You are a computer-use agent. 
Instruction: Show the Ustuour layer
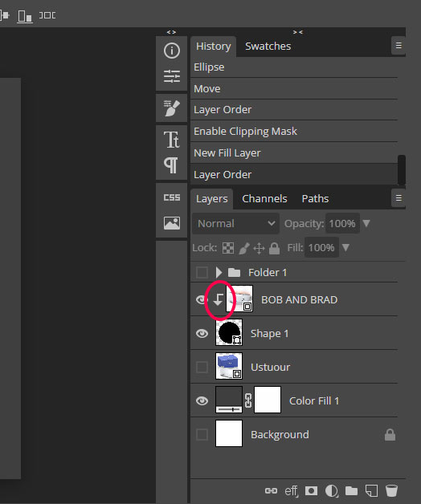(x=202, y=367)
